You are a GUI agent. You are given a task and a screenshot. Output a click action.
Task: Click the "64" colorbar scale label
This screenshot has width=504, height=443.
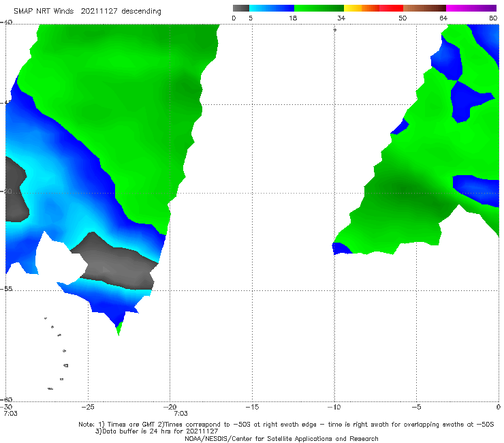pyautogui.click(x=443, y=18)
